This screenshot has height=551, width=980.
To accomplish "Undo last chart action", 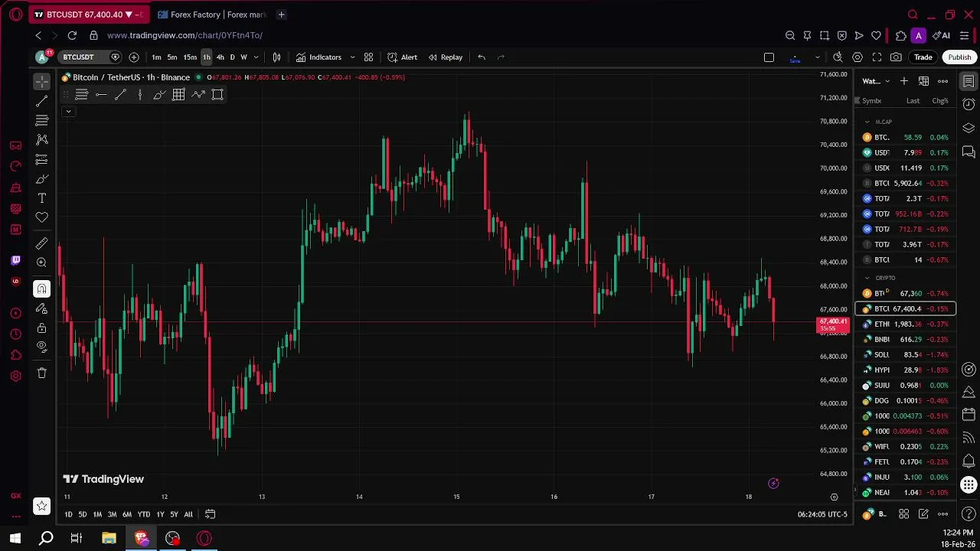I will (x=482, y=57).
